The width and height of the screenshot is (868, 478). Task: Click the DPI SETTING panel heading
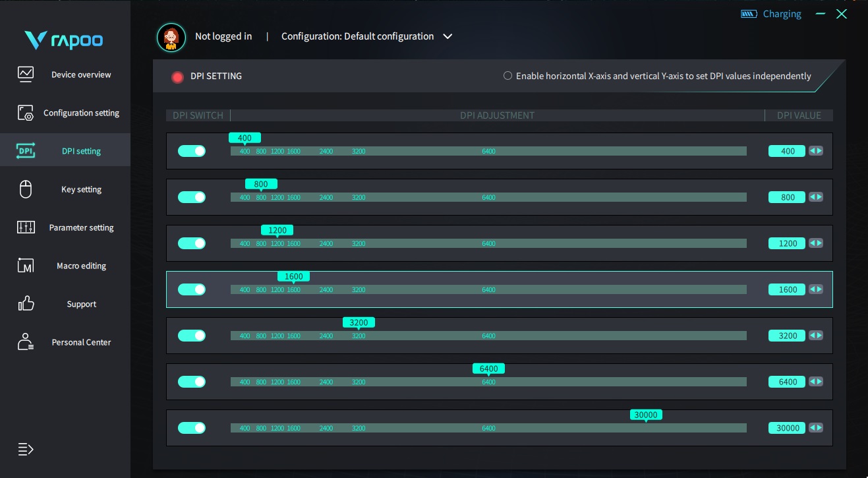(216, 76)
